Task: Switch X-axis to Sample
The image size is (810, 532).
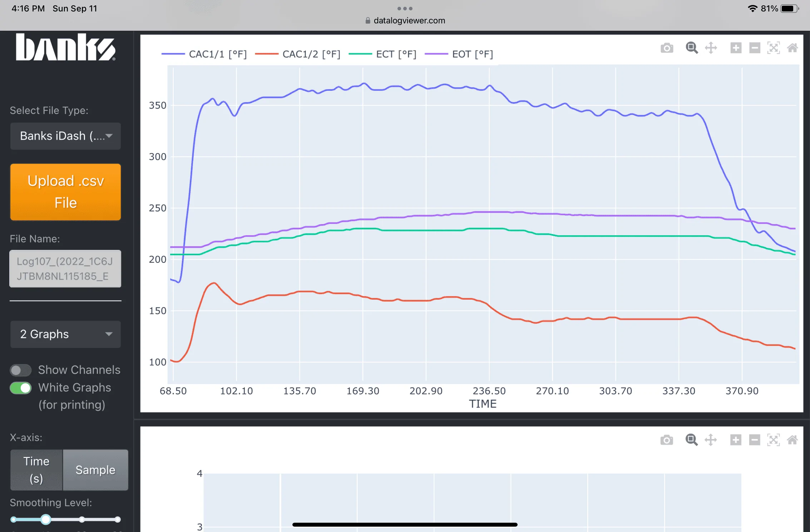Action: coord(95,470)
